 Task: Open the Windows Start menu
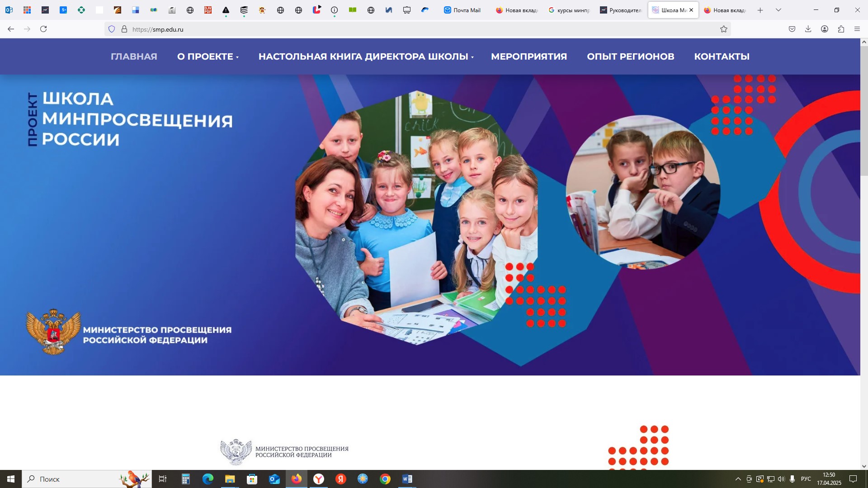click(x=11, y=479)
